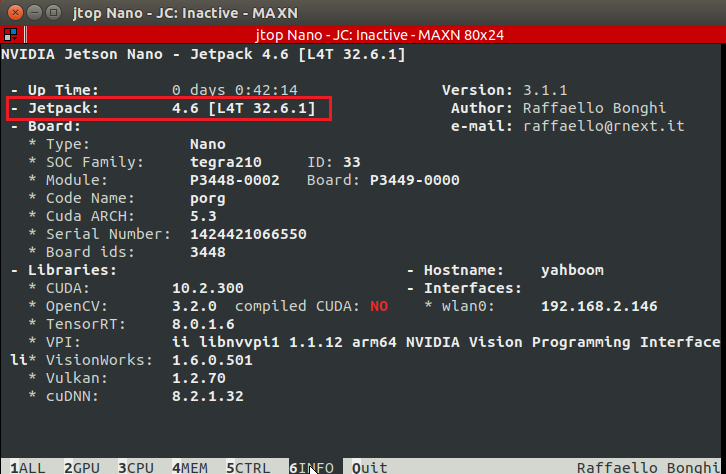
Task: Open the 2GPU tab
Action: tap(81, 467)
